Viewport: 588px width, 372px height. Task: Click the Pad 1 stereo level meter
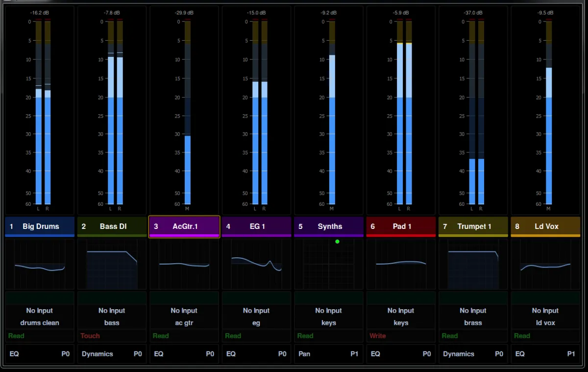(404, 113)
